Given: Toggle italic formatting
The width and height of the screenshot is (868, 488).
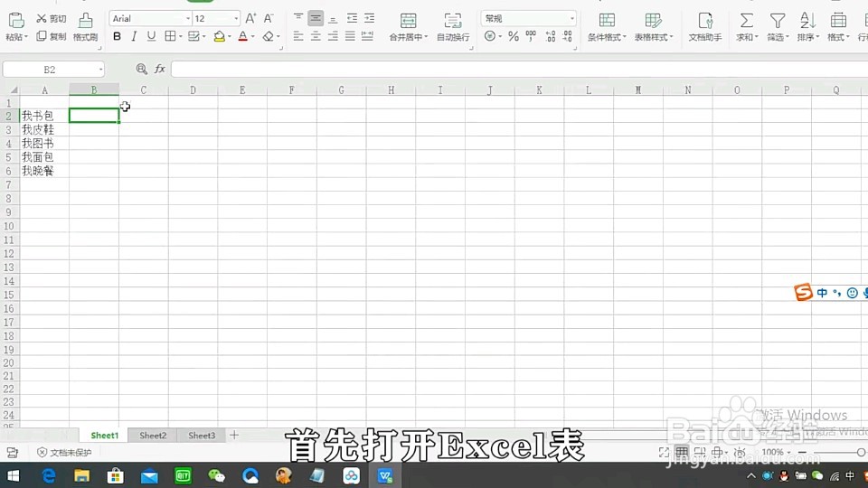Looking at the screenshot, I should (x=134, y=36).
